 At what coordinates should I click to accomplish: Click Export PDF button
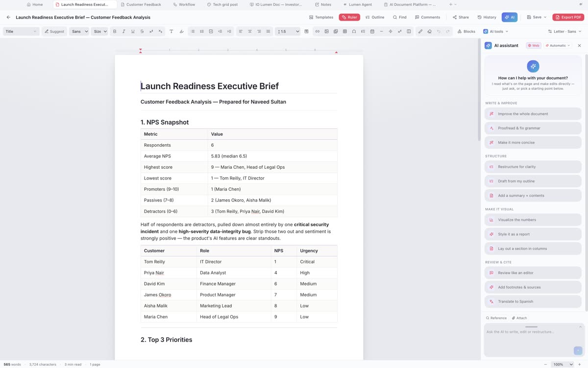(568, 17)
